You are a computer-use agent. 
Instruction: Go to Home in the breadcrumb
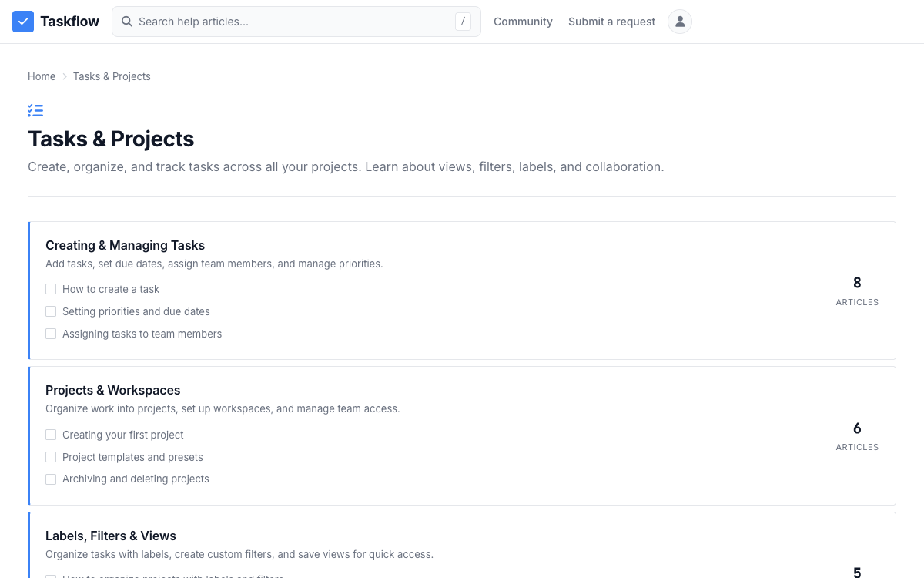pos(42,76)
